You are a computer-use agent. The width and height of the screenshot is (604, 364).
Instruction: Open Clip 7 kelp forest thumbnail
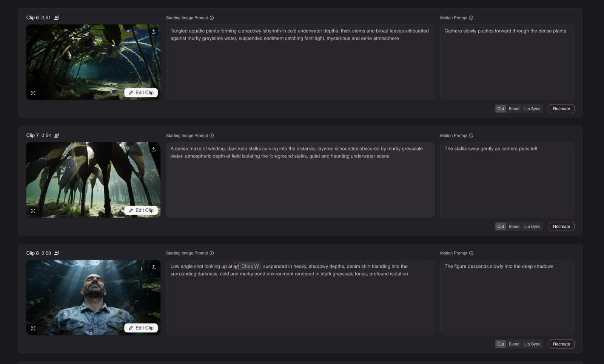tap(93, 180)
